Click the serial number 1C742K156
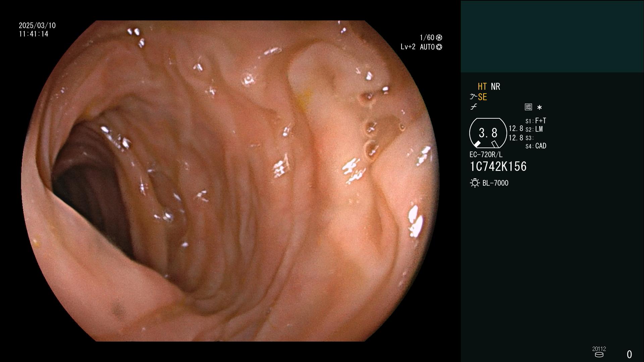 498,166
